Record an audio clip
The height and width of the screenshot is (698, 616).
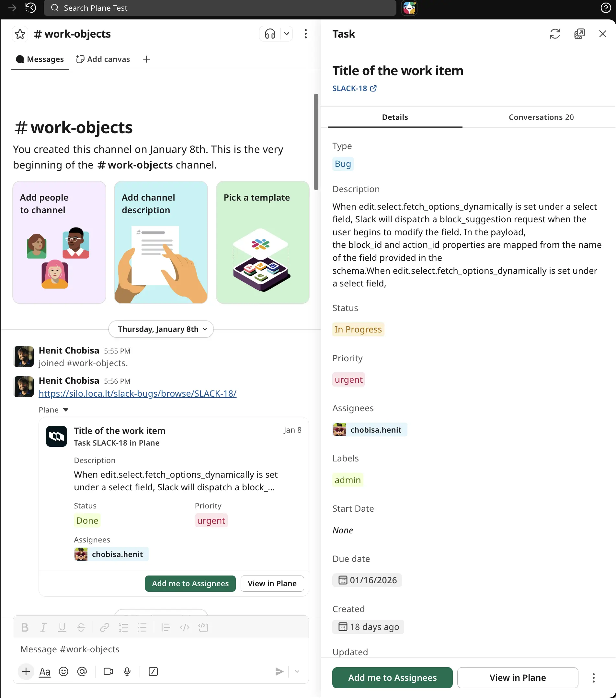pos(127,671)
